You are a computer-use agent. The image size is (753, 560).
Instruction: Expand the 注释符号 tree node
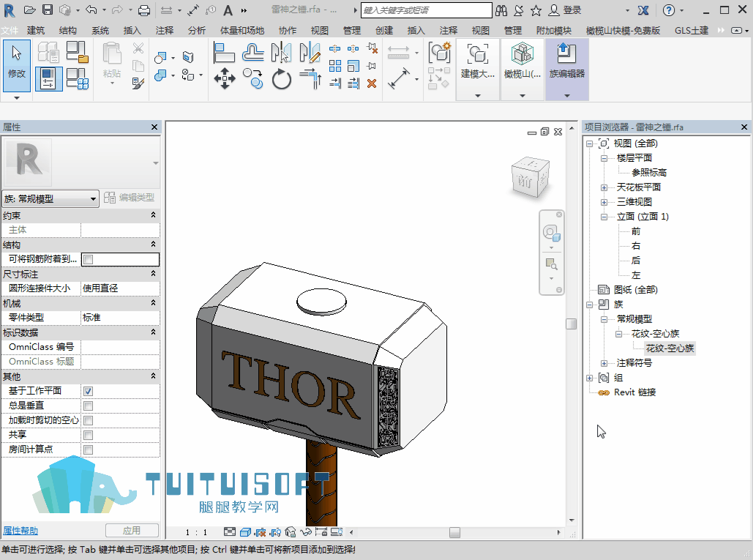(x=604, y=363)
